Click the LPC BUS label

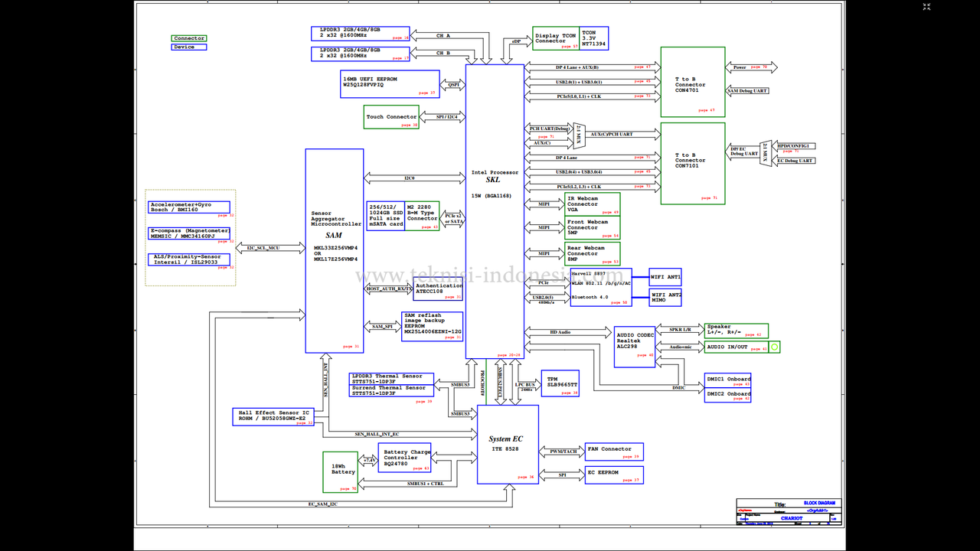tap(526, 385)
